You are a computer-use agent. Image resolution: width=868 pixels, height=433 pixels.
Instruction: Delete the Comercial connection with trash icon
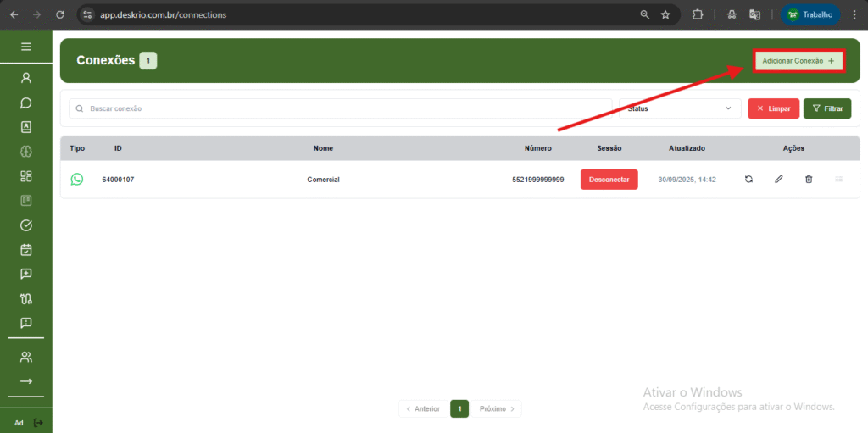[809, 180]
